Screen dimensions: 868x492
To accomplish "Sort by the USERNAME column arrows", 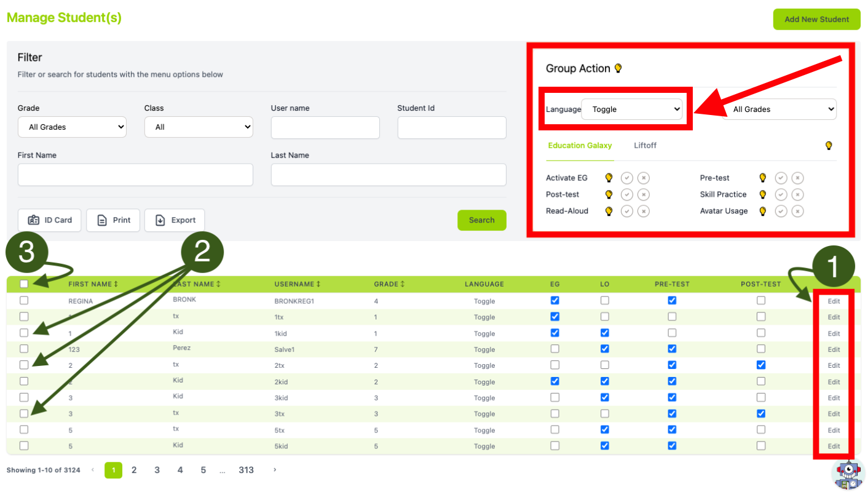I will tap(318, 284).
